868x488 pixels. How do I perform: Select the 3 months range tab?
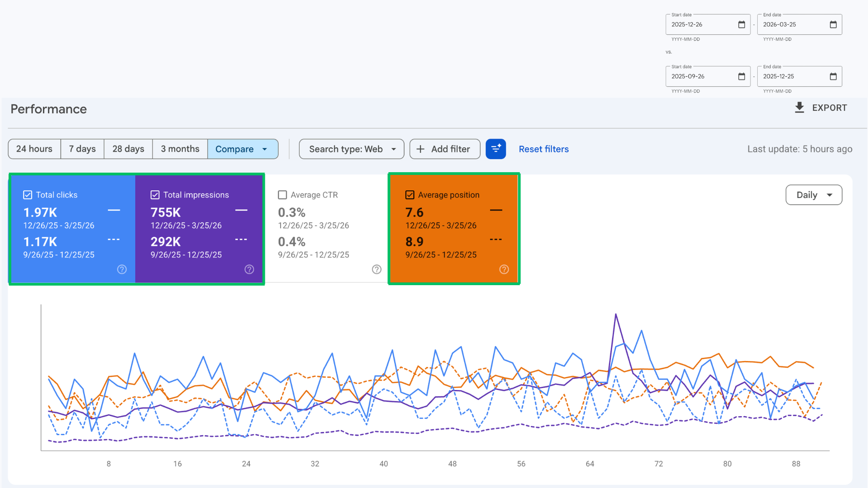180,149
